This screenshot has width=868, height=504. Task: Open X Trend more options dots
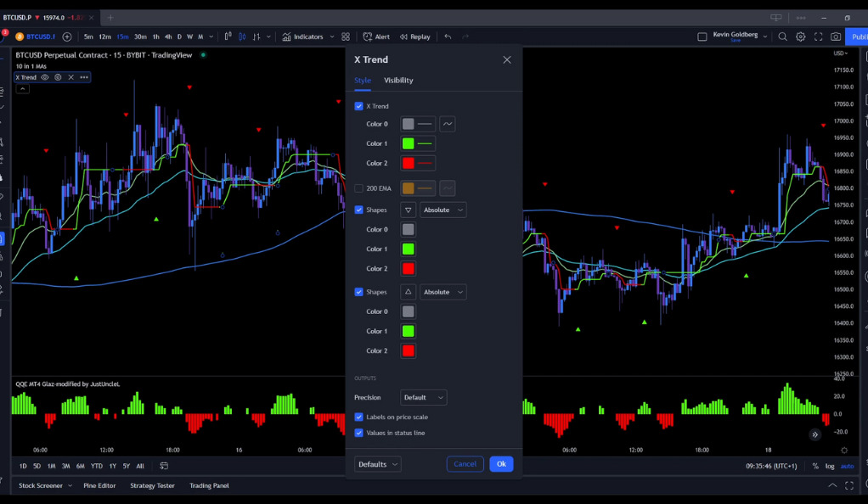84,77
